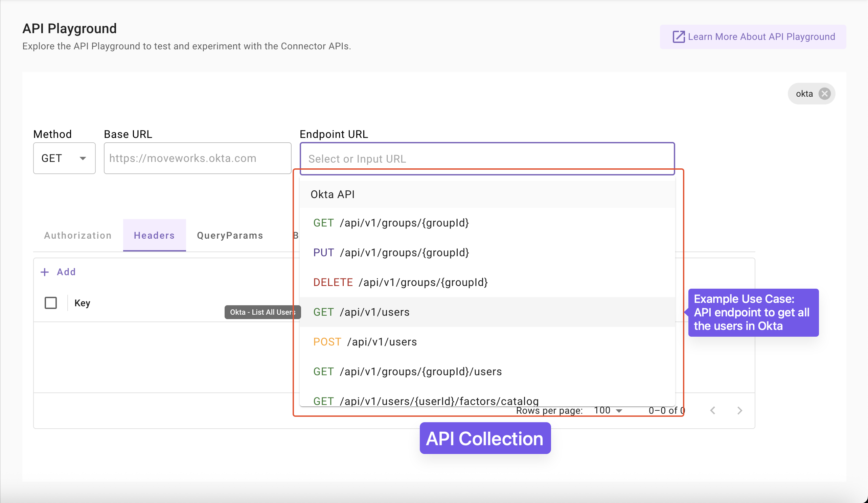The width and height of the screenshot is (868, 503).
Task: Click the Key column header
Action: (82, 303)
